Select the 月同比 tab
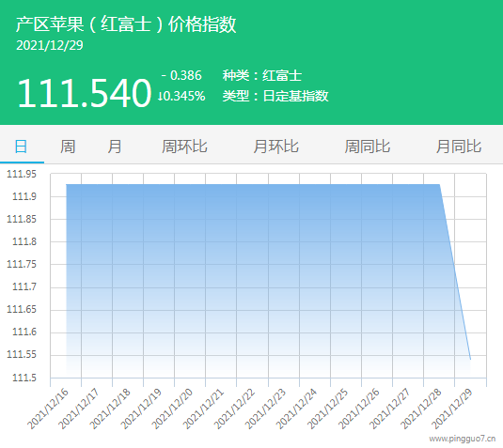The image size is (503, 448). point(459,147)
